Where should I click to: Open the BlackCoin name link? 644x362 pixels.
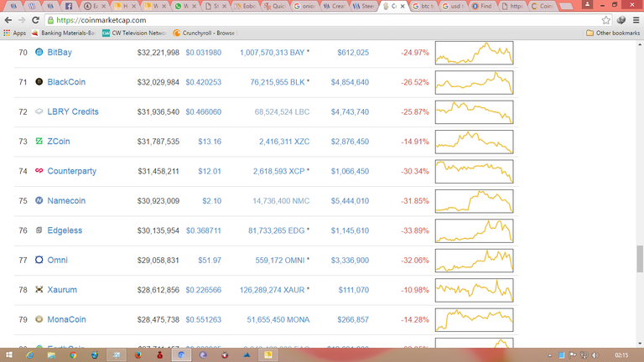[66, 81]
